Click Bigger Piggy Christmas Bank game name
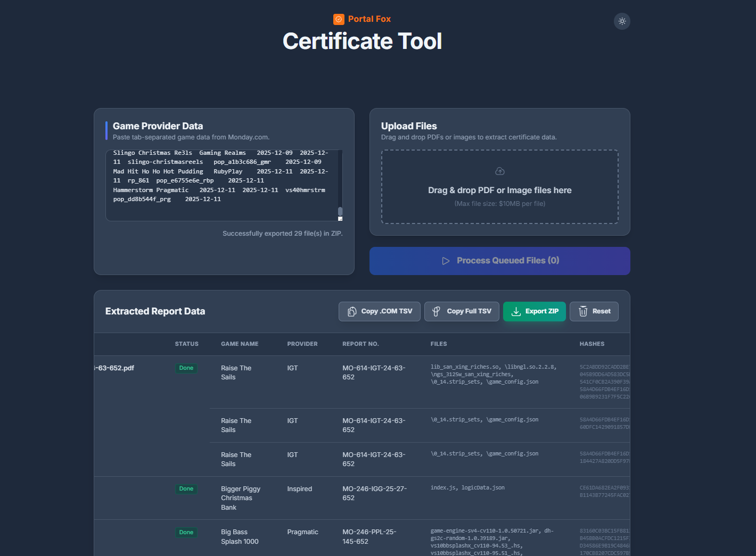This screenshot has height=556, width=756. [x=241, y=498]
